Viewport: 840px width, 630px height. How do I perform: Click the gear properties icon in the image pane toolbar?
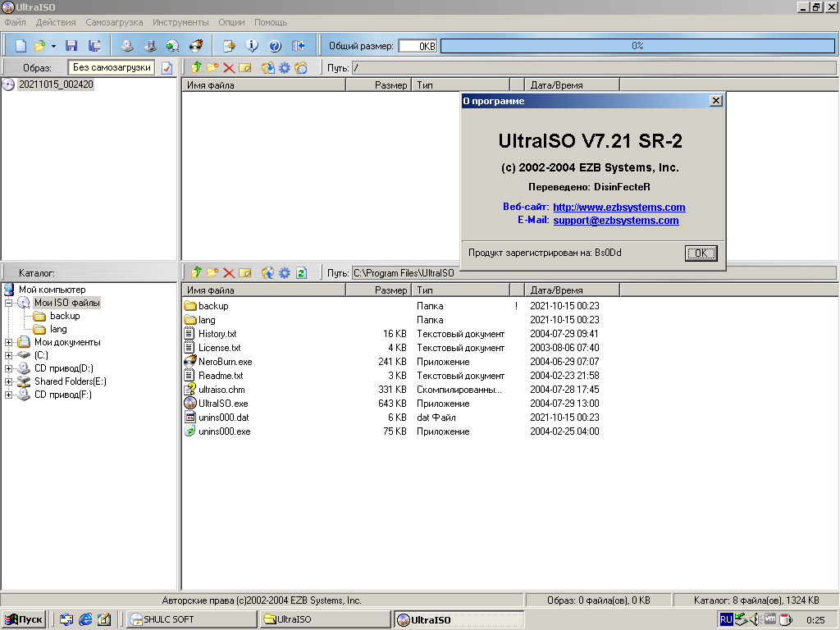(284, 68)
